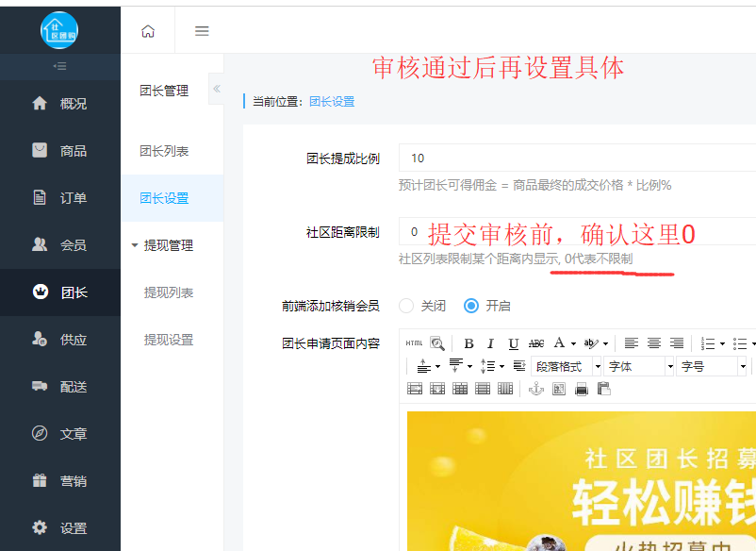The width and height of the screenshot is (756, 551).
Task: Toggle underline formatting in editor
Action: [x=514, y=343]
